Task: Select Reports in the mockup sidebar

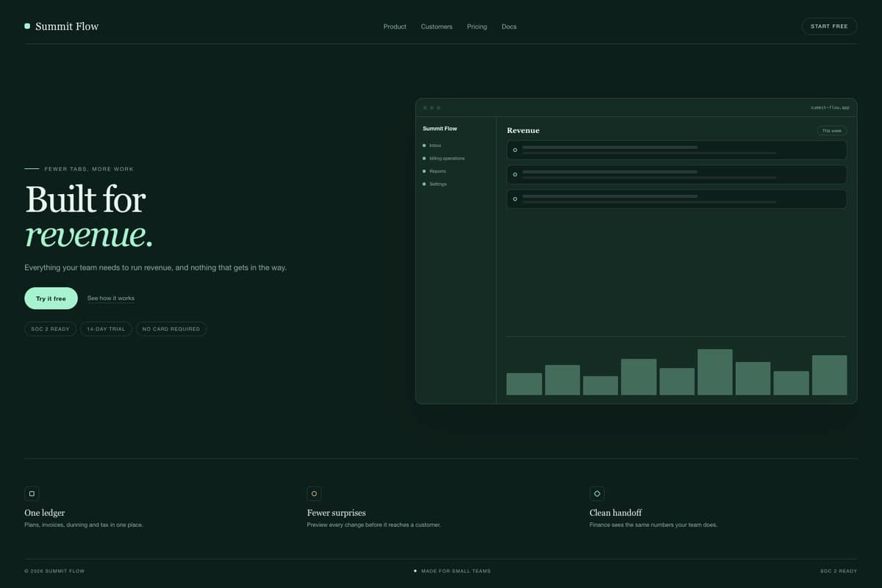Action: 437,171
